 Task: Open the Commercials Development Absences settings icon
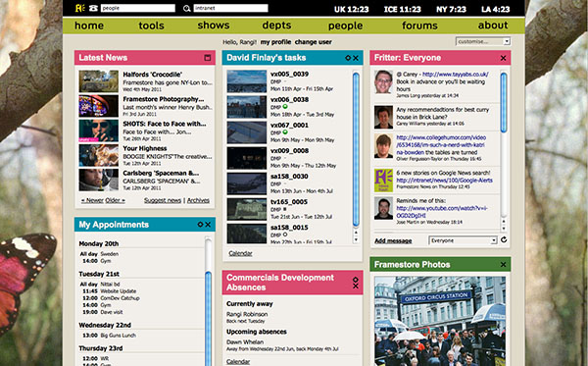pos(356,280)
